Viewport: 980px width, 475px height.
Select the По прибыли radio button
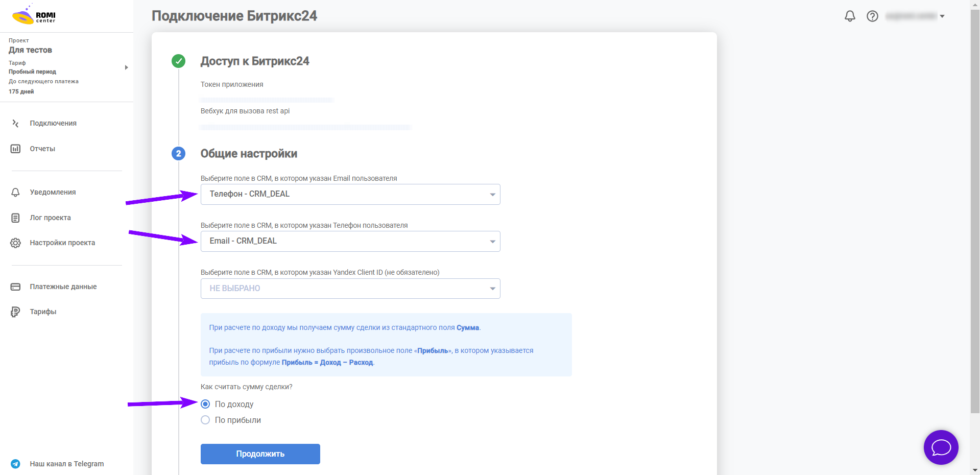click(x=205, y=420)
